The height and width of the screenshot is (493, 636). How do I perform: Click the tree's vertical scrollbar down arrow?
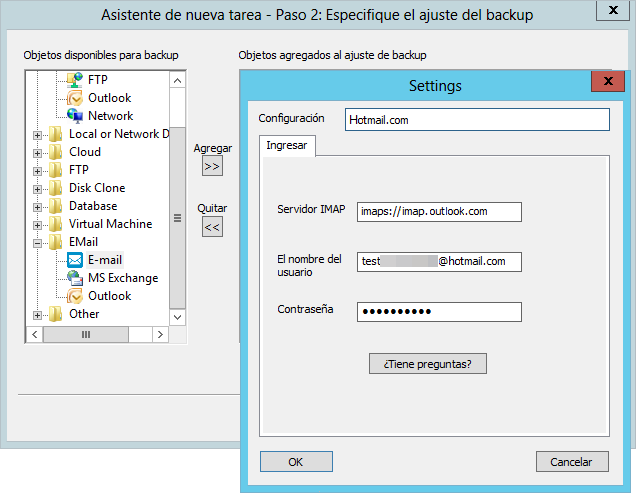point(177,317)
